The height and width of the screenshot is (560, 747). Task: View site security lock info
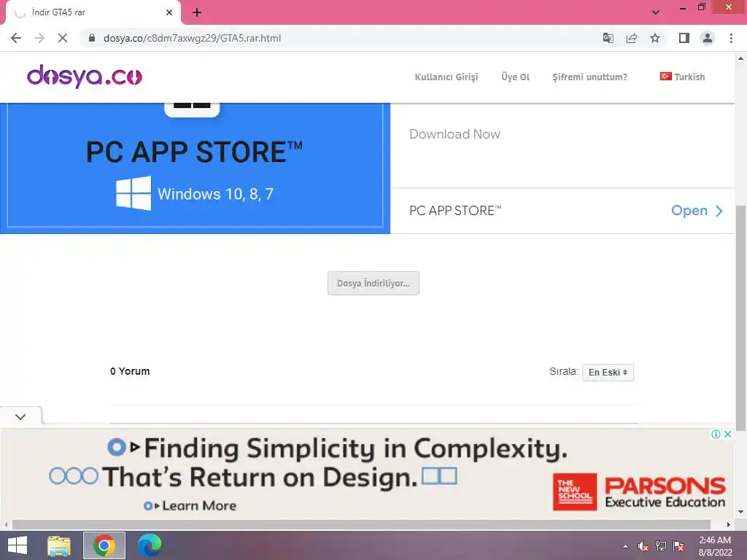coord(92,38)
